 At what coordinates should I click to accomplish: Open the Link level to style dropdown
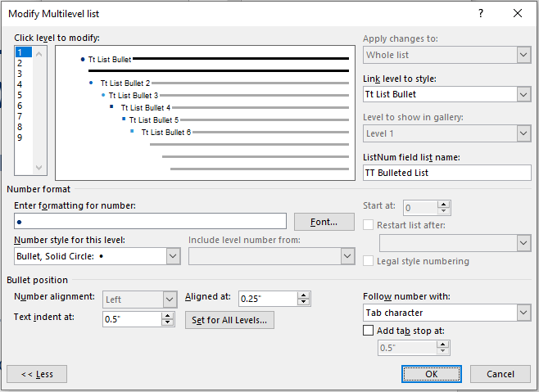pyautogui.click(x=523, y=94)
